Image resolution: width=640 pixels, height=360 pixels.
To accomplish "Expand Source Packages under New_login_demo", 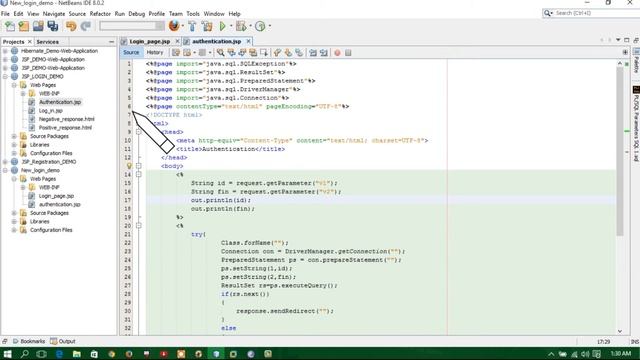I will click(x=14, y=213).
